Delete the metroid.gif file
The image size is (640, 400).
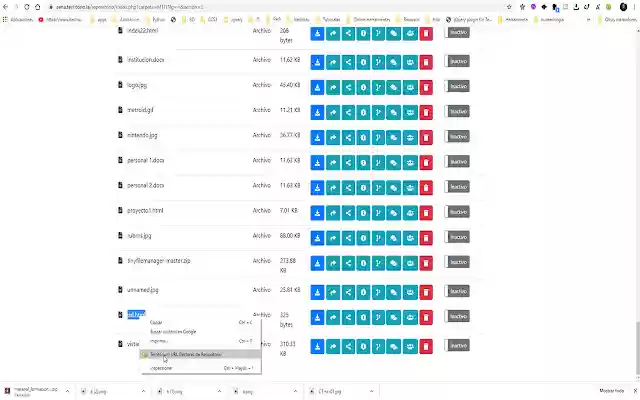(x=426, y=113)
